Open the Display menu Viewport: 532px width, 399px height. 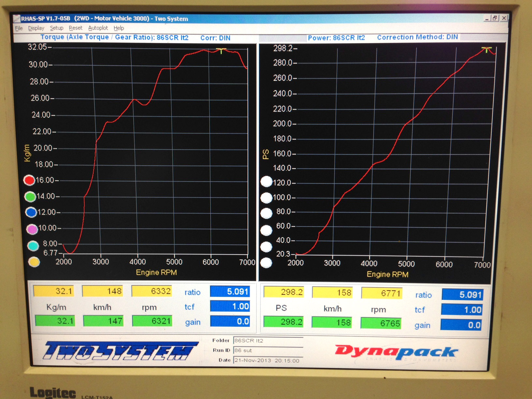36,28
